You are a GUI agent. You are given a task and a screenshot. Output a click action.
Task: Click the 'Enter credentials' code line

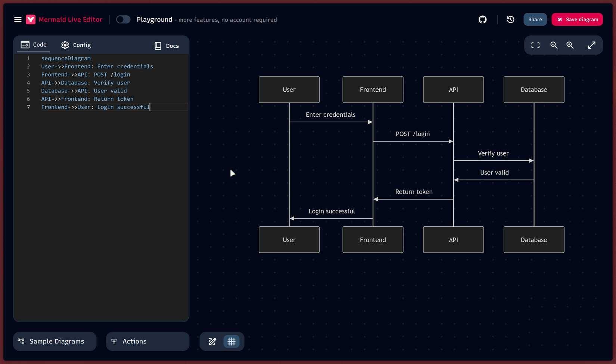[x=97, y=66]
